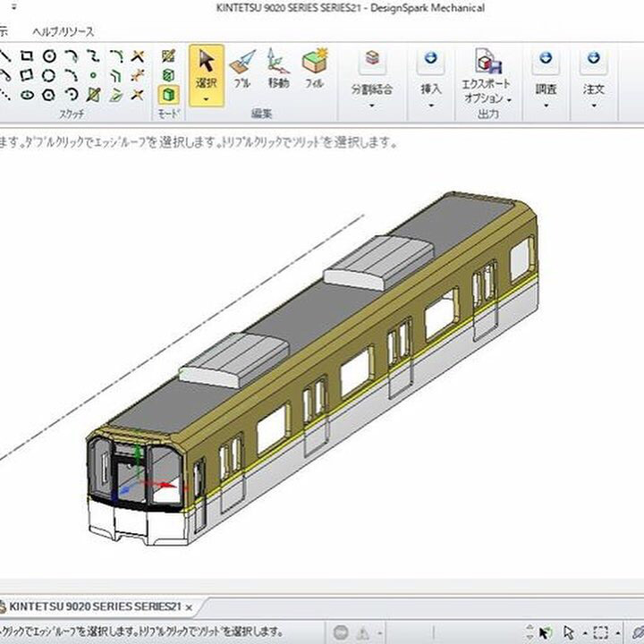Click the 編集 group label
The width and height of the screenshot is (644, 644).
coord(261,114)
